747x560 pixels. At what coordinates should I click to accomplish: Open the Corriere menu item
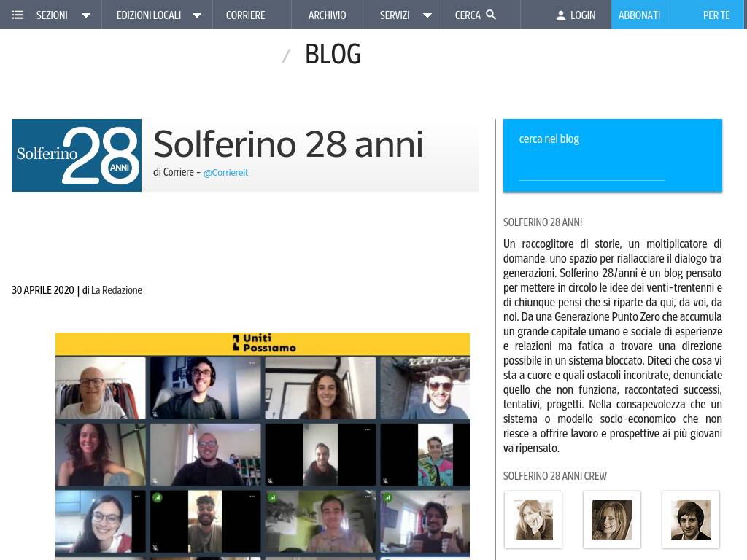point(245,15)
